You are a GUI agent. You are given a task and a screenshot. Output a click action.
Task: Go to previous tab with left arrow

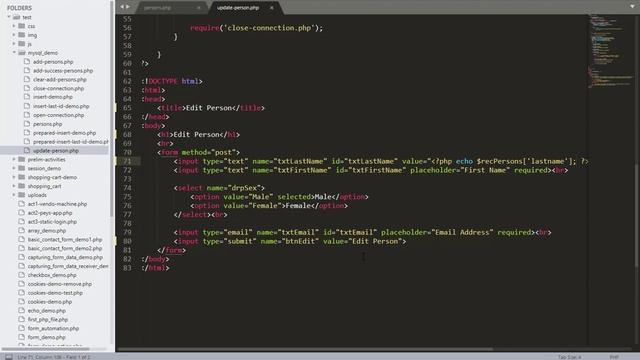click(122, 7)
